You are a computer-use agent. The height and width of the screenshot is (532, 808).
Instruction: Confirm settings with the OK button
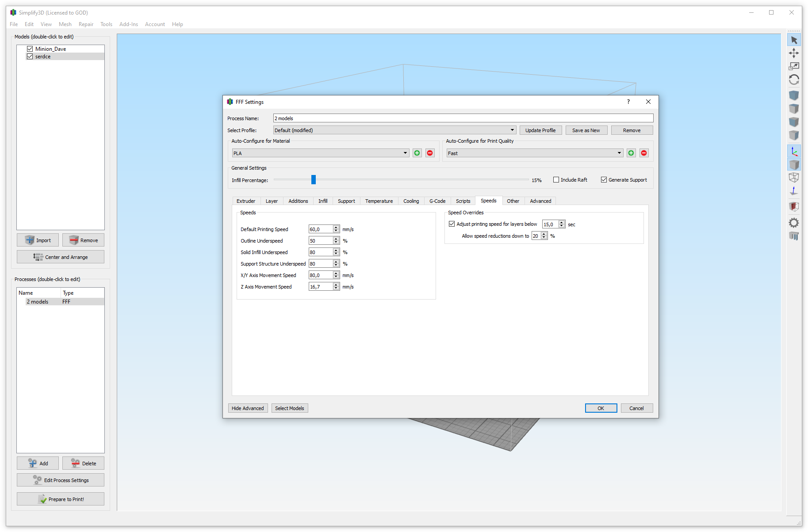click(x=601, y=408)
